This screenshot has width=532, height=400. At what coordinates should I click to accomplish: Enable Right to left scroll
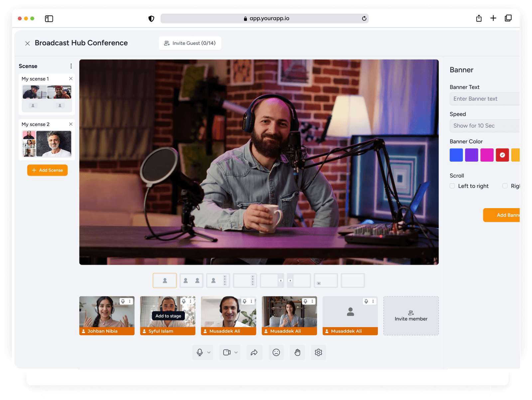(505, 186)
